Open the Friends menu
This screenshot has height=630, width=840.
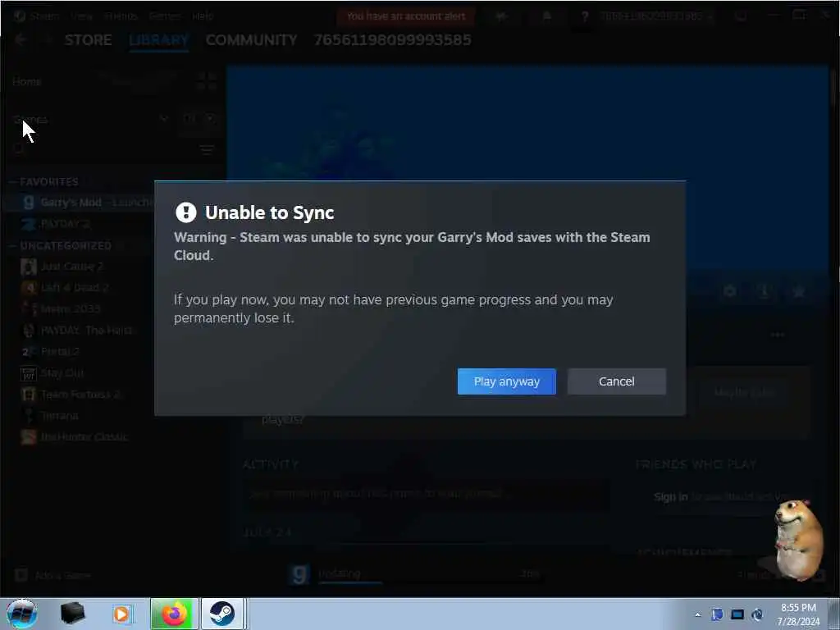coord(121,16)
